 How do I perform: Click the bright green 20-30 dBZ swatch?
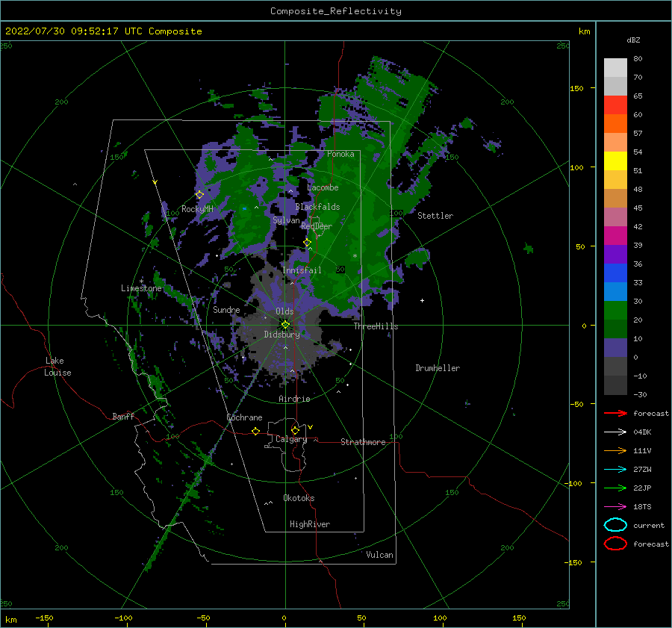[615, 311]
